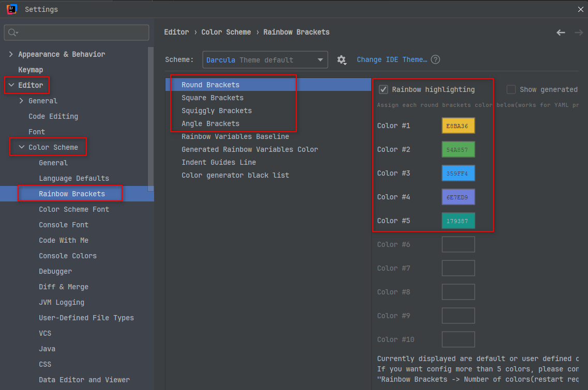Open Color Scheme Font settings
The width and height of the screenshot is (588, 390).
74,209
